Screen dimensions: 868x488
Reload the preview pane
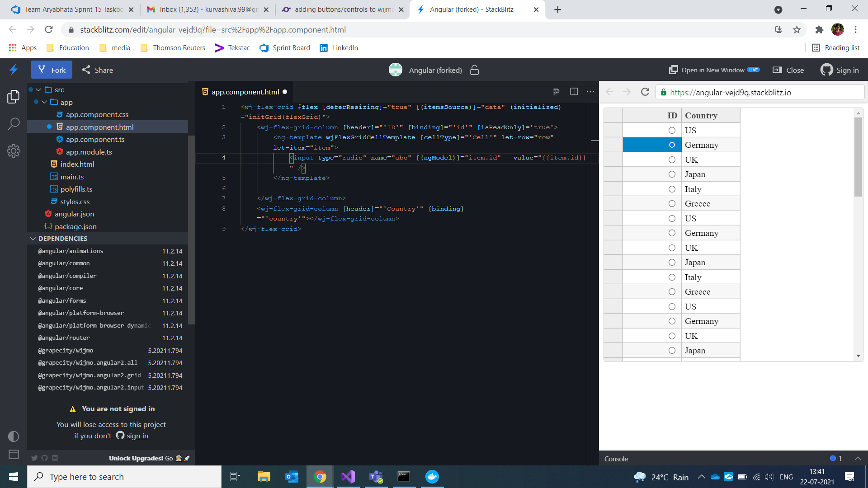pos(645,92)
